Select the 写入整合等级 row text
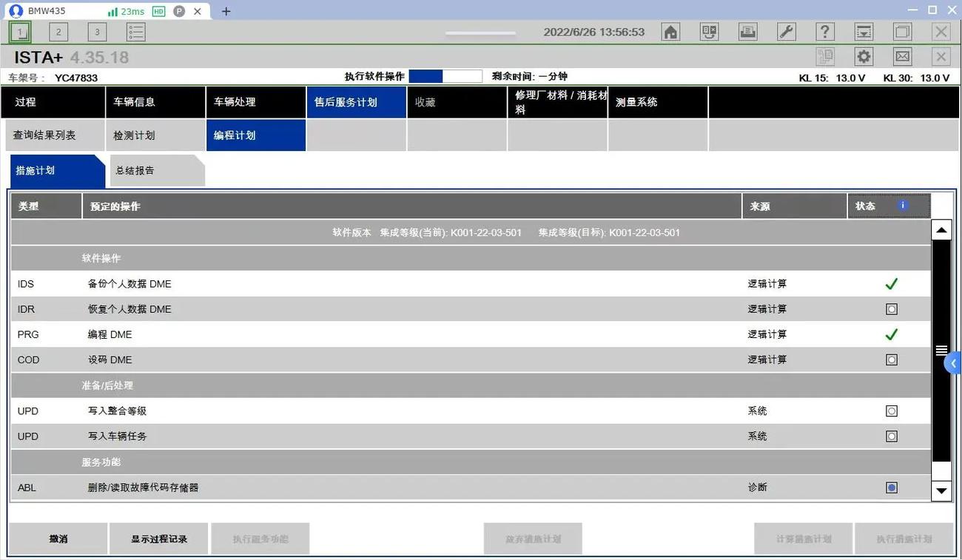Viewport: 962px width, 560px height. (117, 411)
